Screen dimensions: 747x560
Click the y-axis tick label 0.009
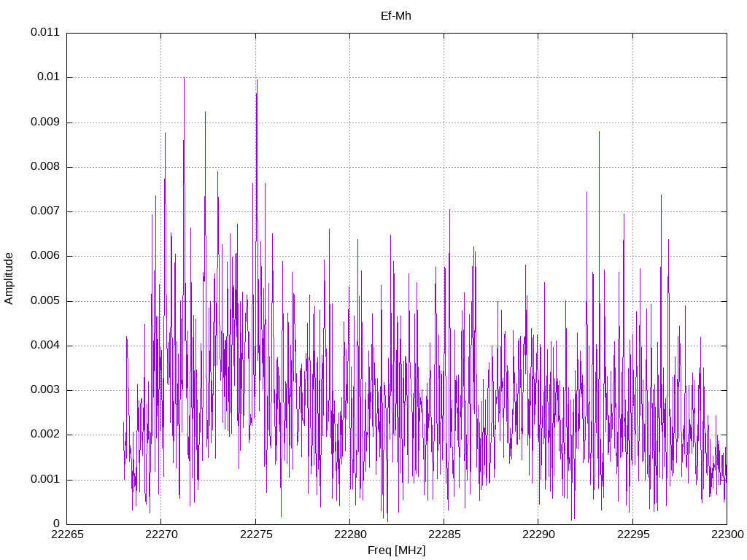click(45, 122)
